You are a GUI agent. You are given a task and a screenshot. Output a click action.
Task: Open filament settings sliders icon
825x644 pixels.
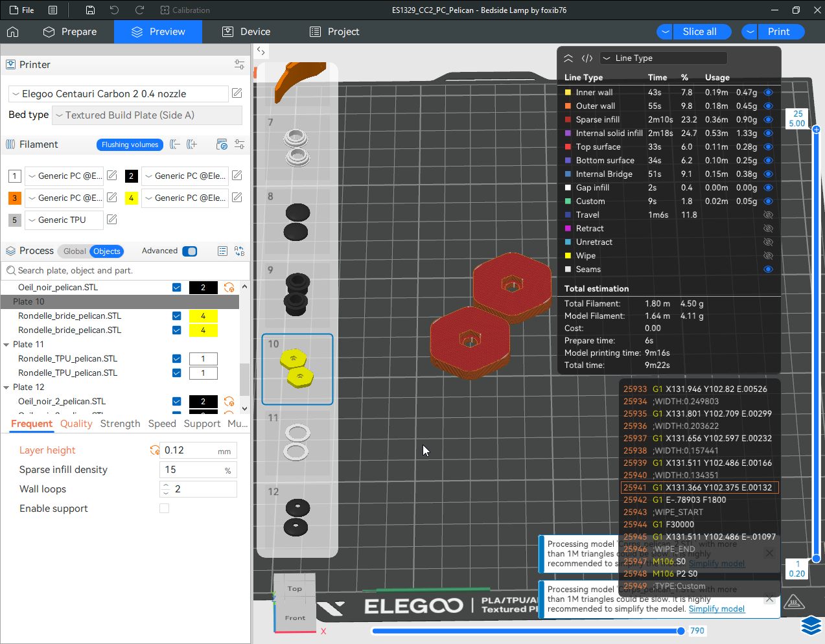[239, 144]
